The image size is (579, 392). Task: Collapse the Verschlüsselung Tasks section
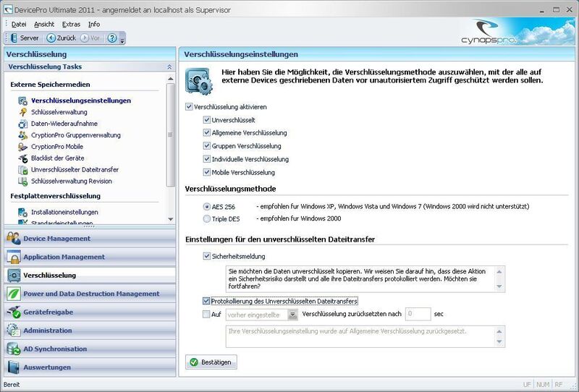point(169,67)
